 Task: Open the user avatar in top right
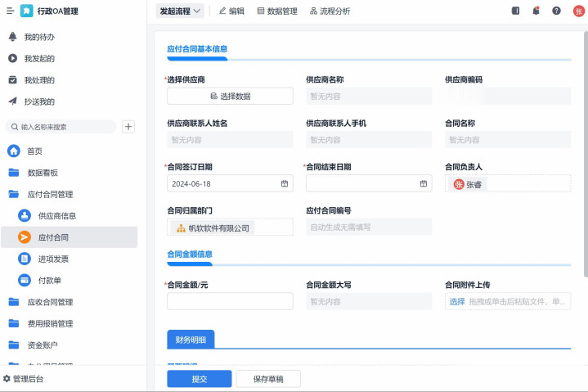(x=578, y=11)
